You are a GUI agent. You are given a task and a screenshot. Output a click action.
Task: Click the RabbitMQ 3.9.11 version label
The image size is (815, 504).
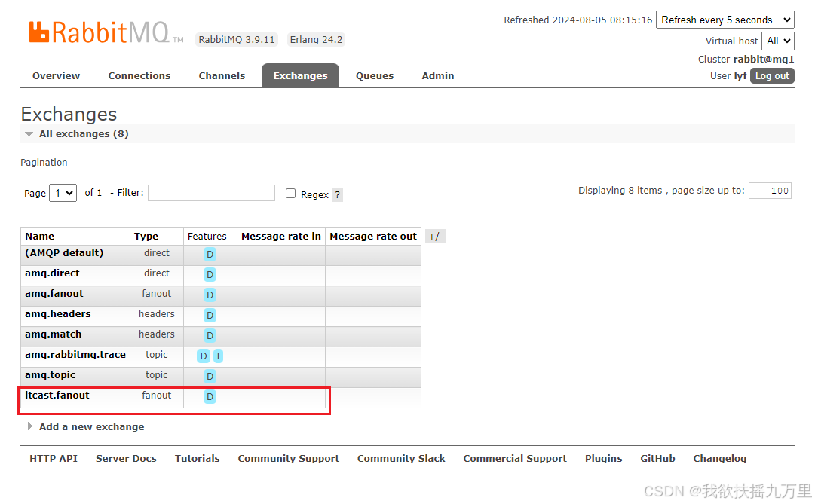pyautogui.click(x=237, y=39)
